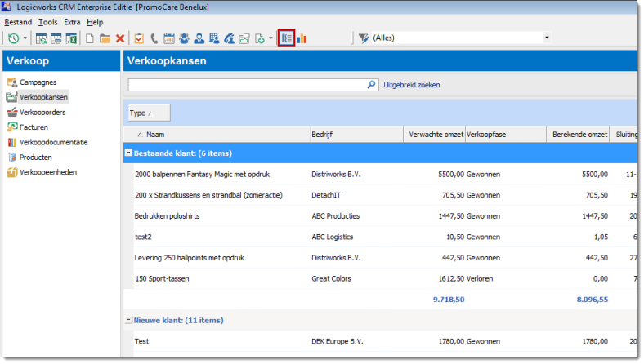Open the group of people icon

184,38
